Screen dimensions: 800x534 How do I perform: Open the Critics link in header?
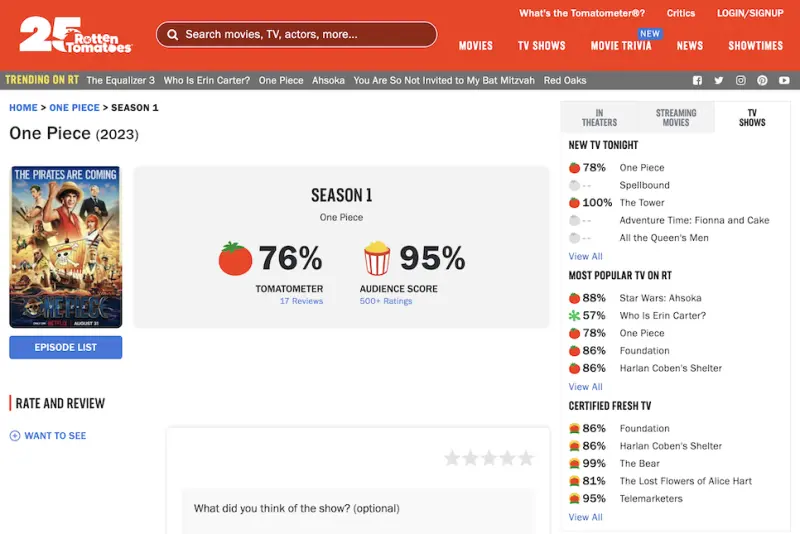681,13
